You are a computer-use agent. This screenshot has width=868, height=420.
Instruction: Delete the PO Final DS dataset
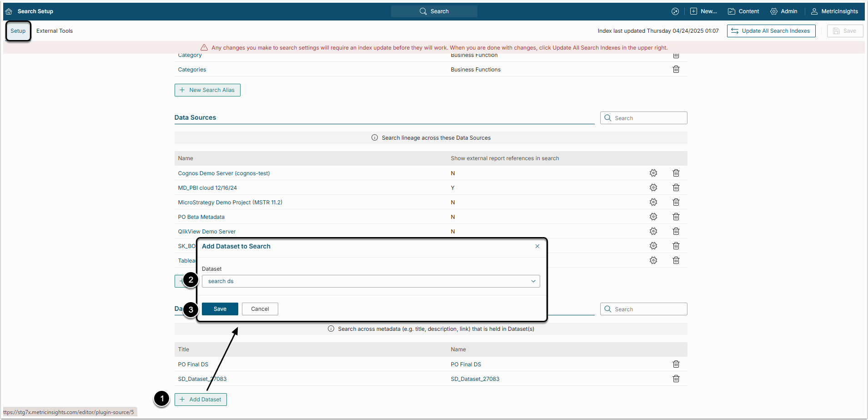point(676,364)
